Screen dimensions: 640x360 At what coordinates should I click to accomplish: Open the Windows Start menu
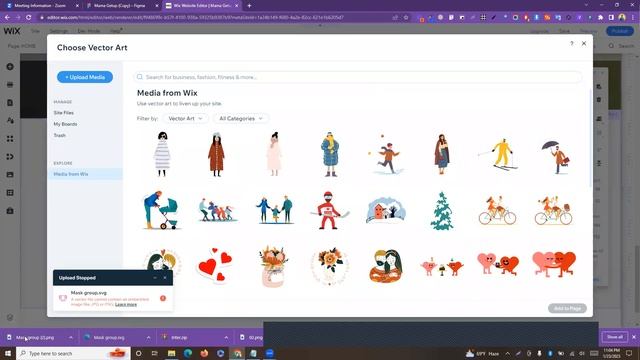click(x=7, y=353)
